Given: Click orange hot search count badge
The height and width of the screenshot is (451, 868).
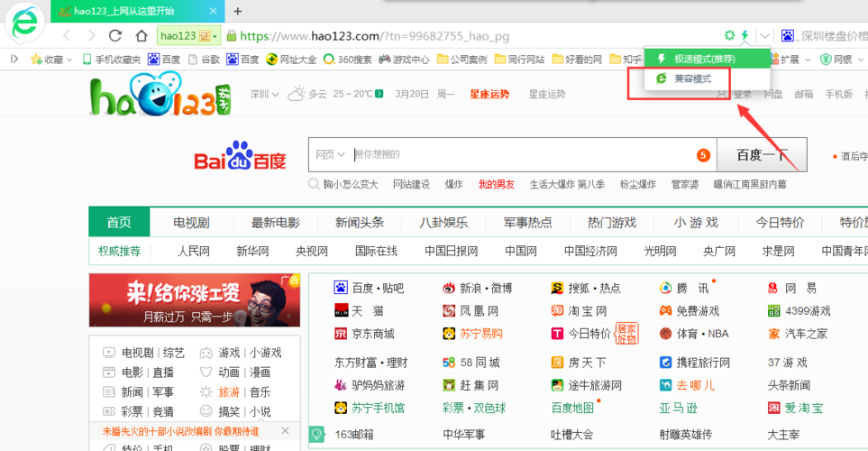Looking at the screenshot, I should pos(703,155).
